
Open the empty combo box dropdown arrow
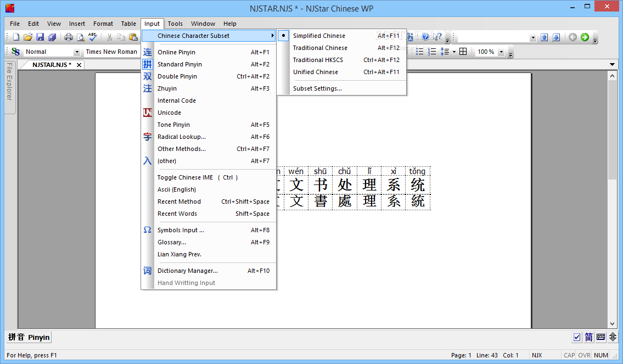click(533, 37)
